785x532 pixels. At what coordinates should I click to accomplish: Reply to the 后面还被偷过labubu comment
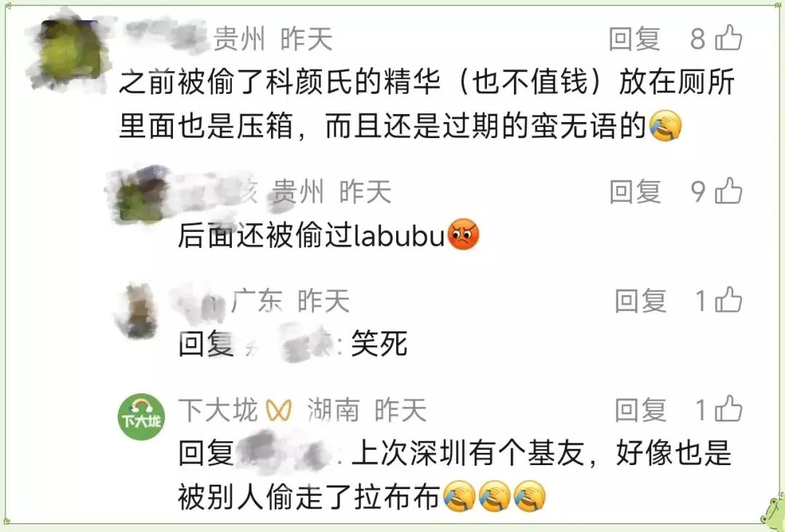[635, 191]
